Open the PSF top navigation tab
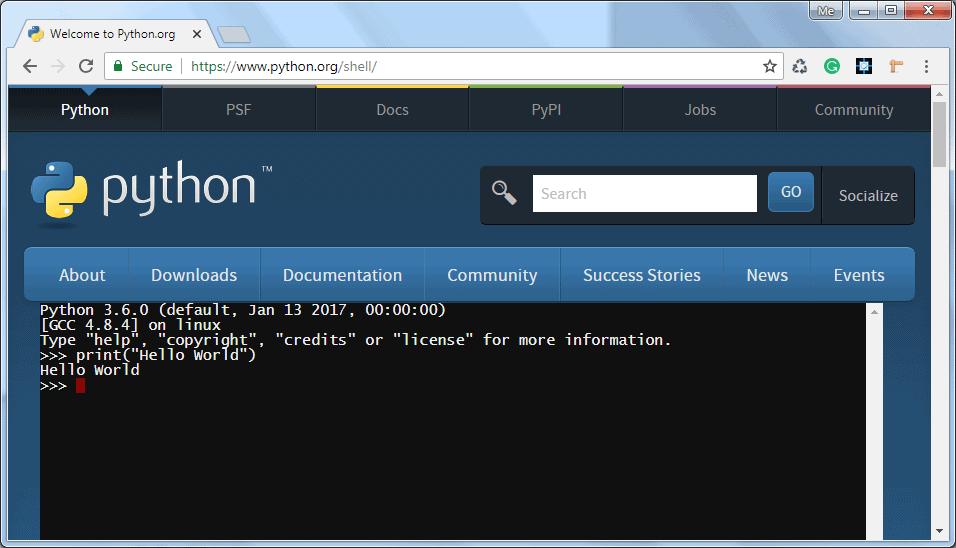The width and height of the screenshot is (956, 548). coord(238,110)
